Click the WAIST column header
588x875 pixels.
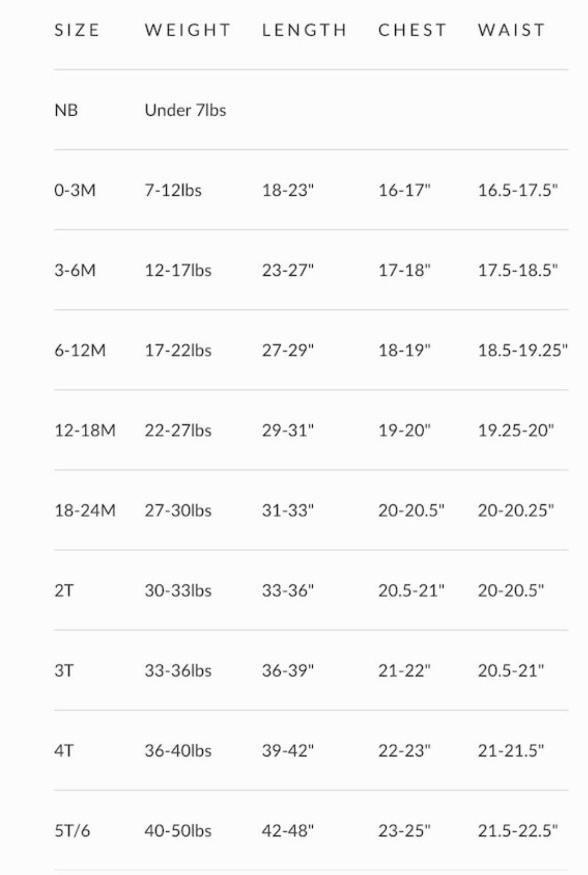coord(512,30)
